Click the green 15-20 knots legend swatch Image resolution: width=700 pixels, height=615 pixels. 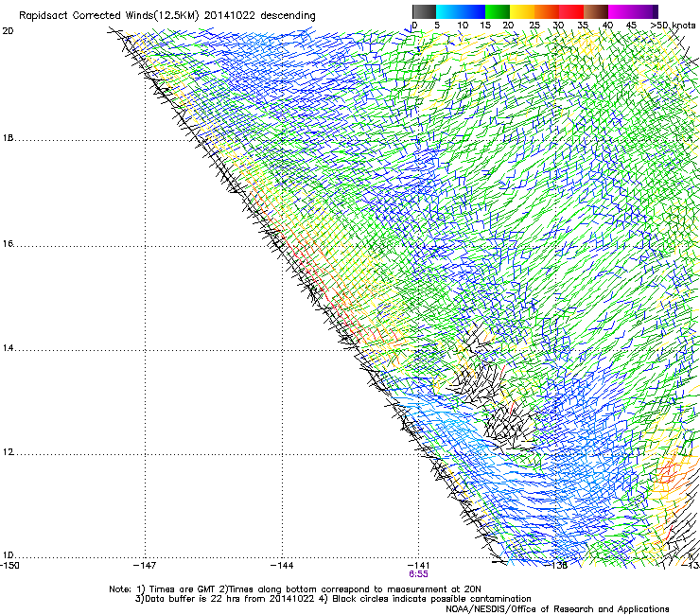pos(498,11)
